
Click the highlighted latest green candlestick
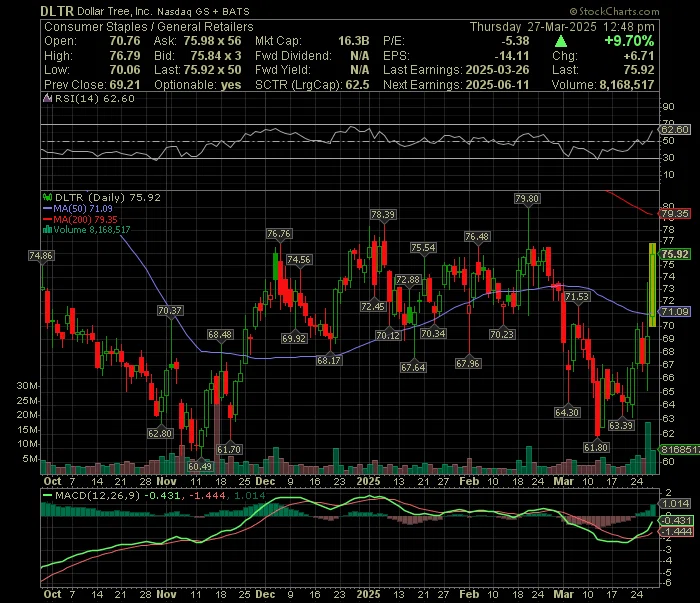(x=652, y=285)
